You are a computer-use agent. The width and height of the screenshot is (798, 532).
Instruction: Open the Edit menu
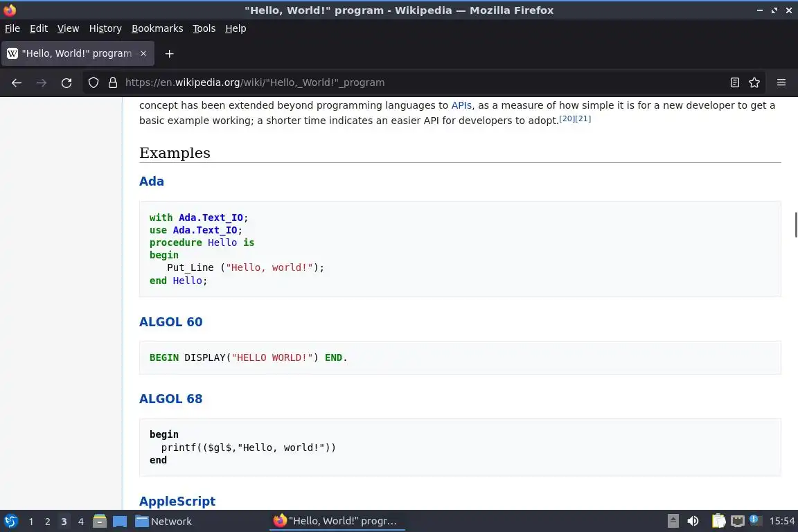pos(39,28)
